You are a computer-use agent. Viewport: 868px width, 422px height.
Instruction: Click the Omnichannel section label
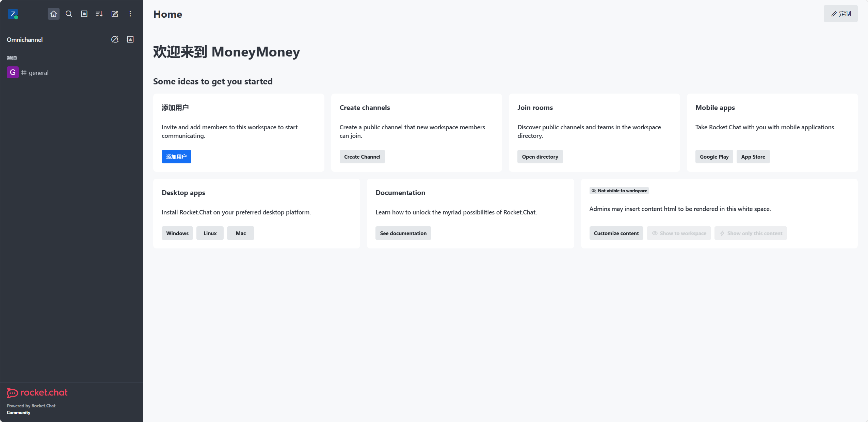coord(25,39)
